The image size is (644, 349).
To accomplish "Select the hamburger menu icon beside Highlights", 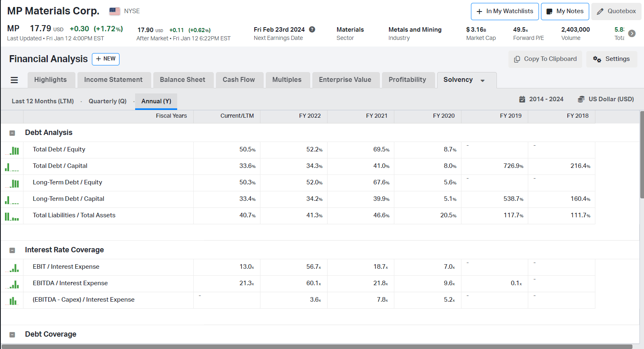I will pyautogui.click(x=14, y=80).
